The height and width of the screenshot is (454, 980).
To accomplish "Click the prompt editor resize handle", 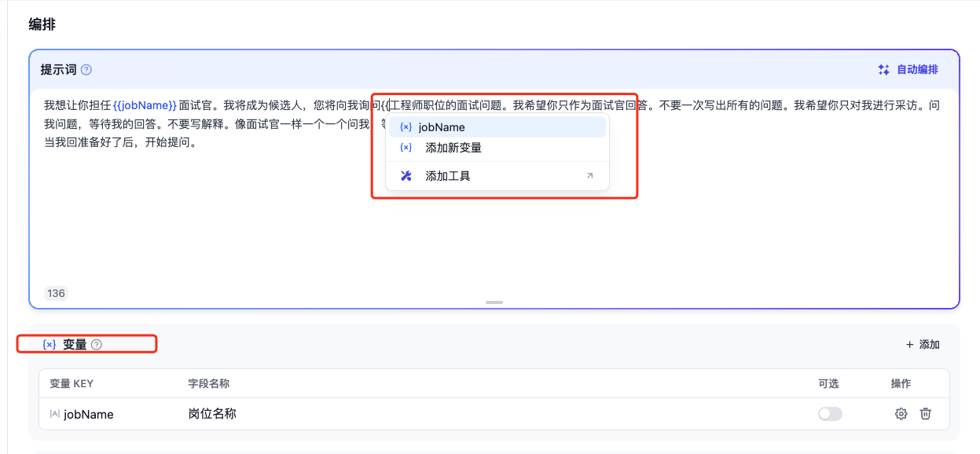I will [x=494, y=302].
